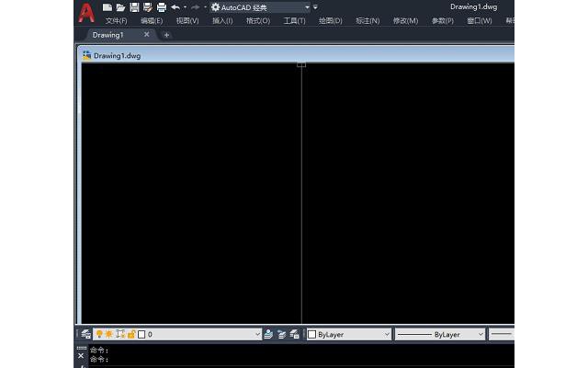
Task: Click the Drawing1.dwg window icon
Action: tap(87, 55)
